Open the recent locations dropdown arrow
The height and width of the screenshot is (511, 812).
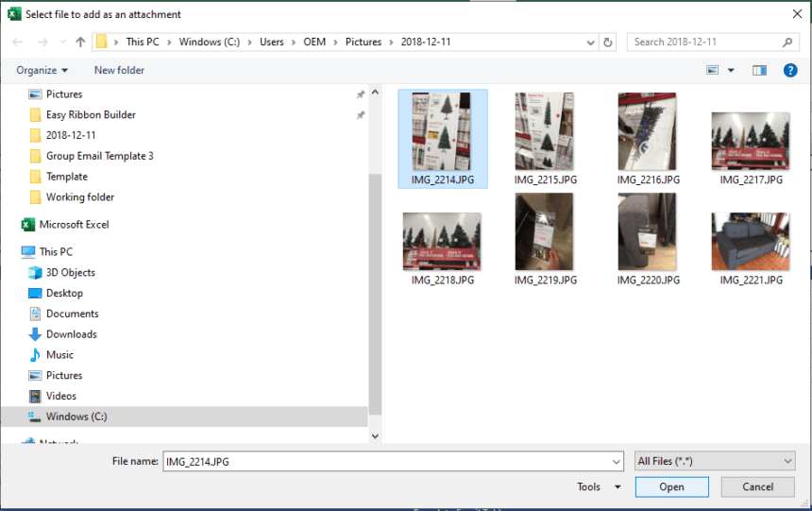pyautogui.click(x=62, y=42)
